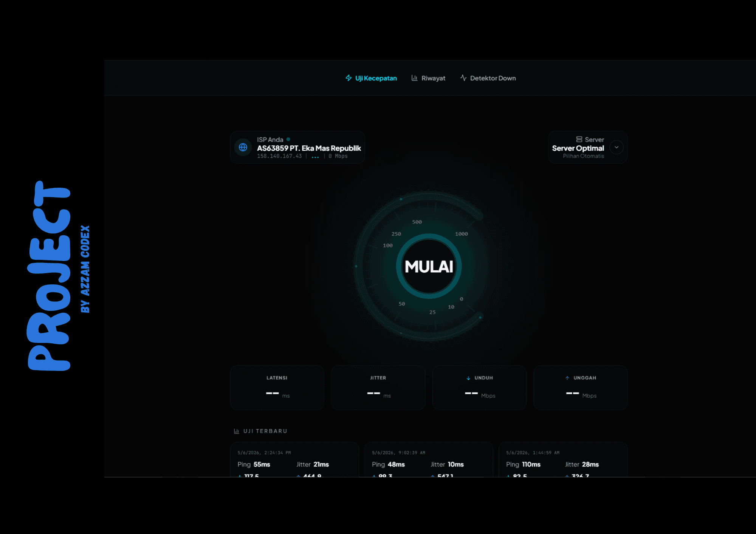Click the 1000 mark on the speed gauge
Image resolution: width=756 pixels, height=534 pixels.
[x=462, y=234]
